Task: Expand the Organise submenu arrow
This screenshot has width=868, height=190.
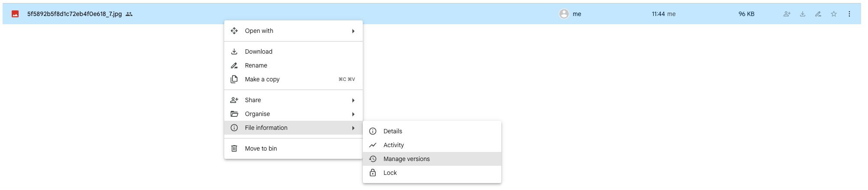Action: pos(353,114)
